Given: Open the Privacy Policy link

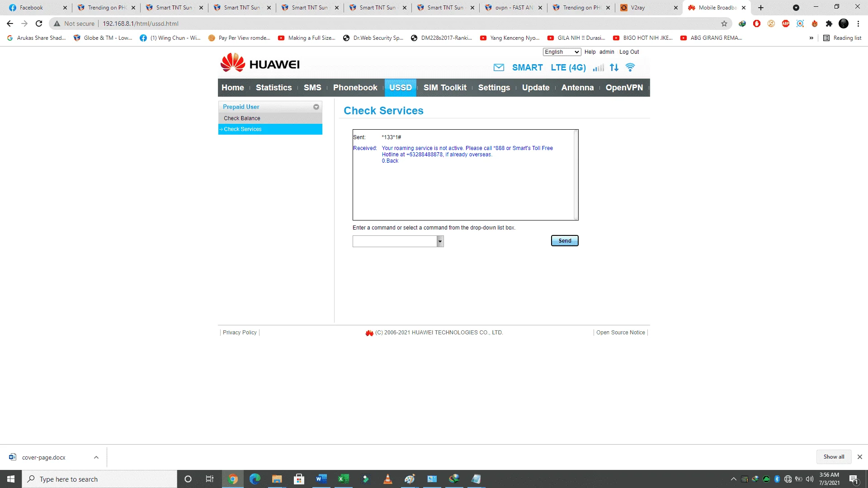Looking at the screenshot, I should pyautogui.click(x=240, y=333).
